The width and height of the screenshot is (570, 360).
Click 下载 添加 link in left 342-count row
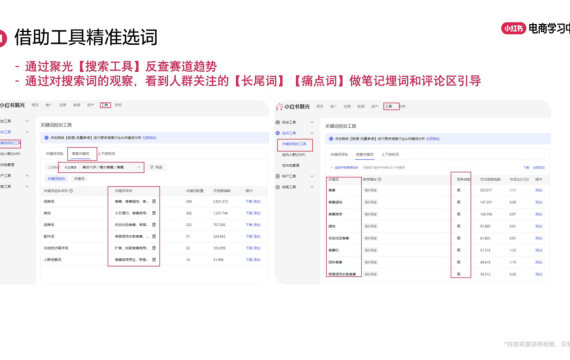tap(253, 213)
